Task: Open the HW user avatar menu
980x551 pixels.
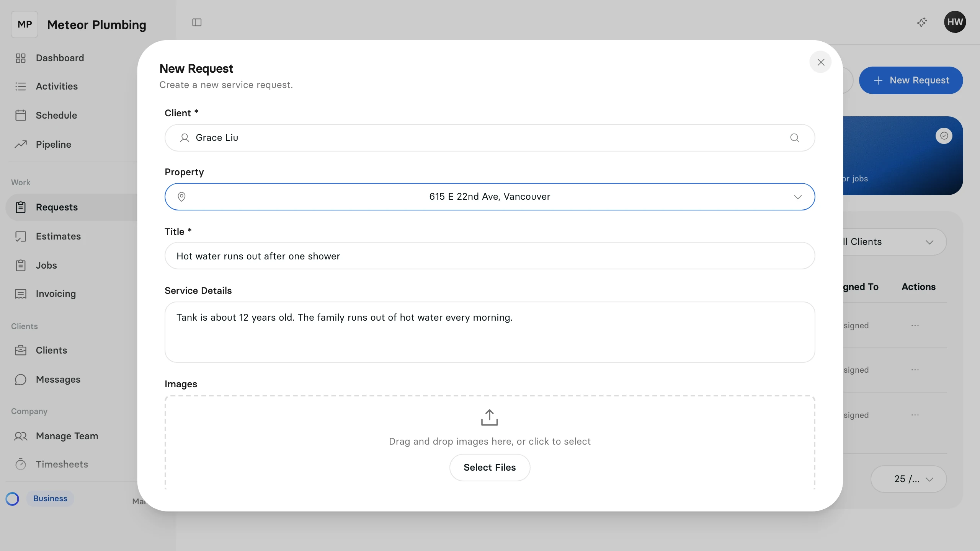Action: click(955, 22)
